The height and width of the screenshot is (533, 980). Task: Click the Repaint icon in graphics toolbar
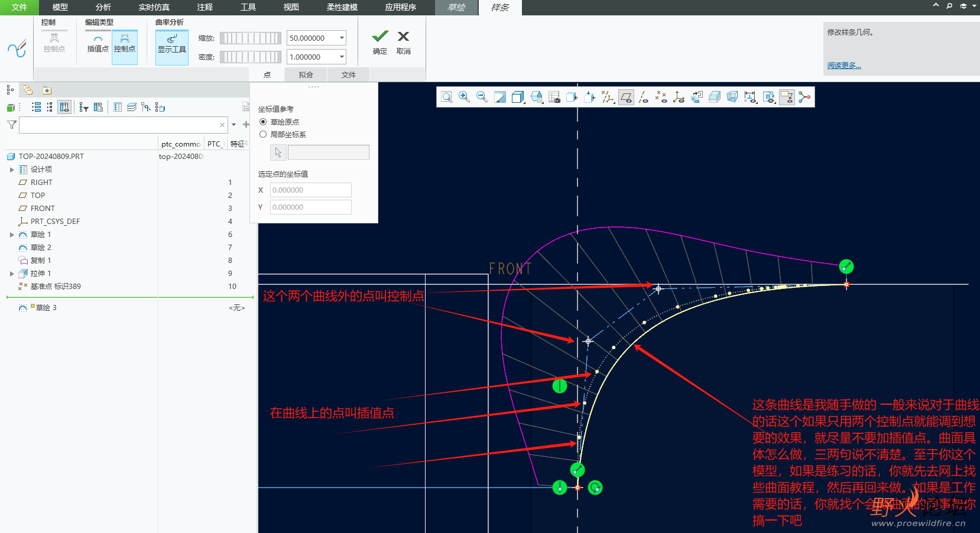click(x=500, y=97)
